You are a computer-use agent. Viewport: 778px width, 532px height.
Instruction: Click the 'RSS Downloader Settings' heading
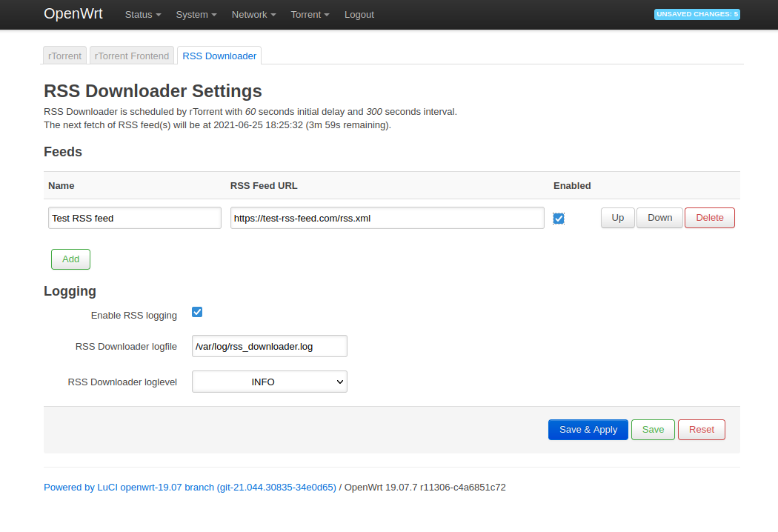tap(153, 91)
